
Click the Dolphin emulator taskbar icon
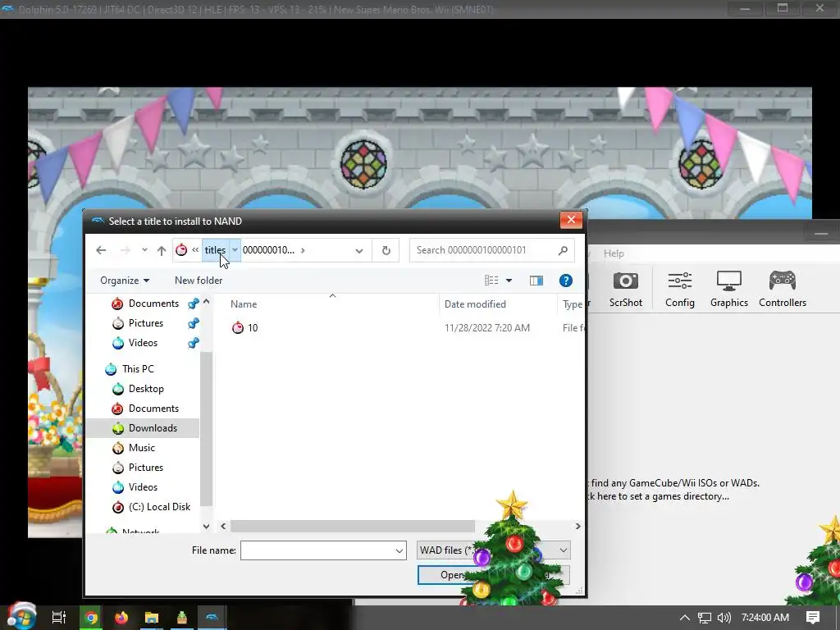(212, 618)
